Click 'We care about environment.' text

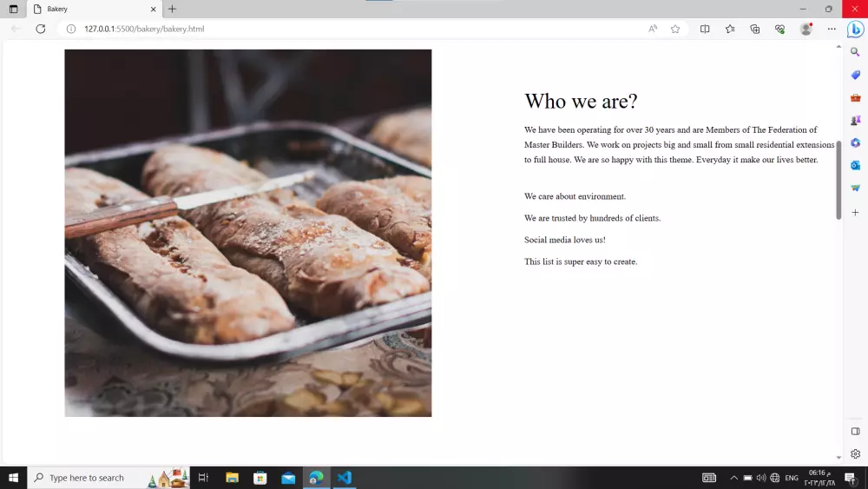[575, 196]
